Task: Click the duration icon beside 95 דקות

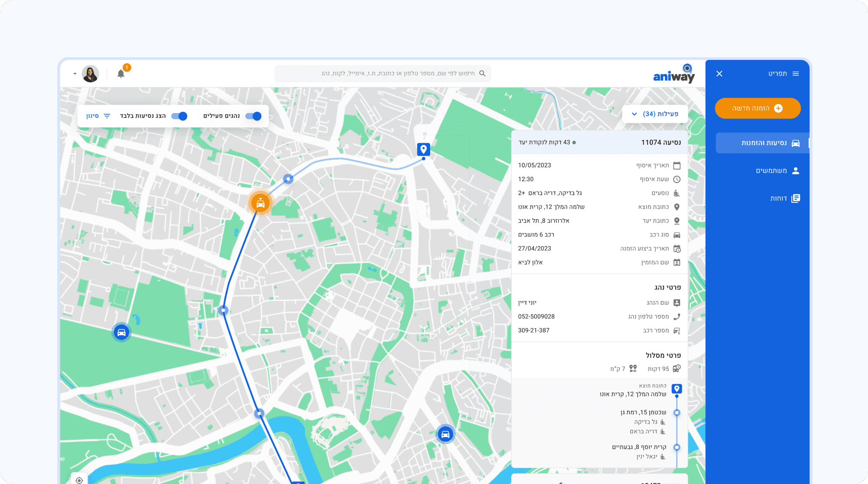Action: click(677, 369)
